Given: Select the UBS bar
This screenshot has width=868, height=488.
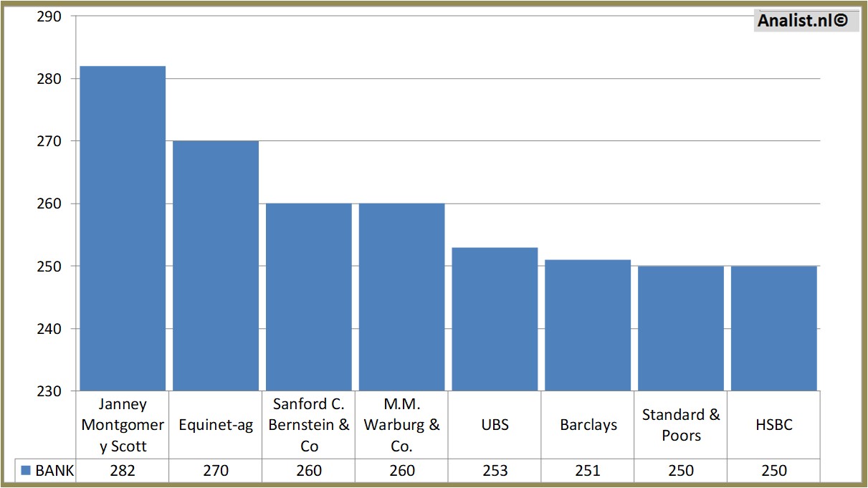Looking at the screenshot, I should coord(495,319).
